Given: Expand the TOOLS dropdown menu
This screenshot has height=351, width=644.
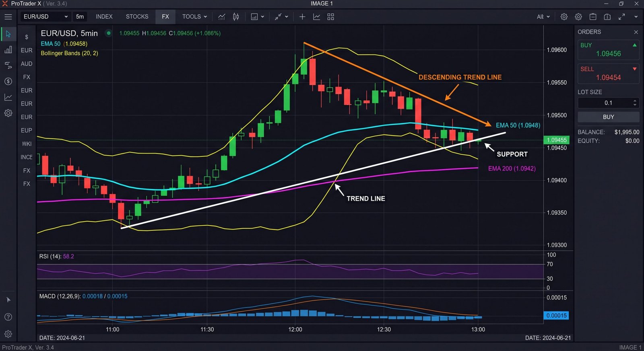Looking at the screenshot, I should coord(194,17).
